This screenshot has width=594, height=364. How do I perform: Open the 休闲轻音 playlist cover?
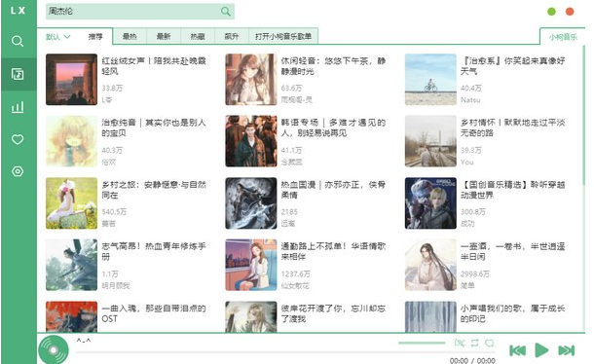[251, 80]
